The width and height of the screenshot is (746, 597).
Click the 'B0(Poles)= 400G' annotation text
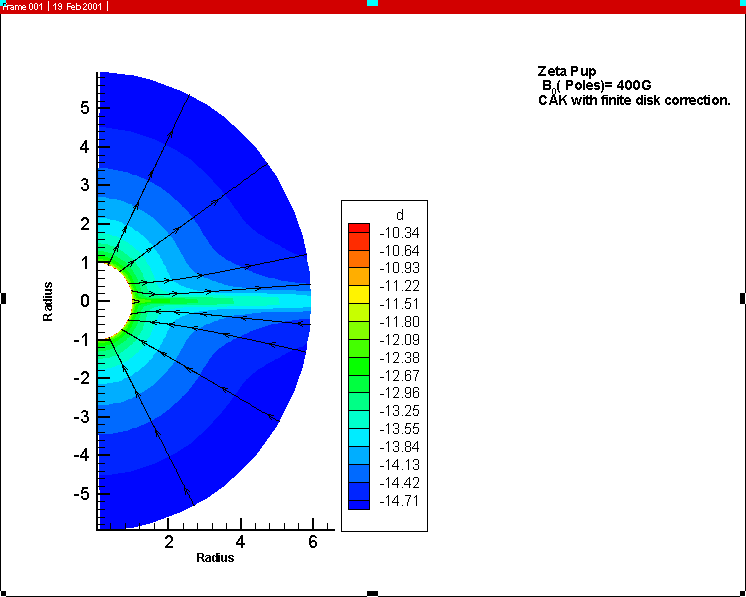[596, 86]
